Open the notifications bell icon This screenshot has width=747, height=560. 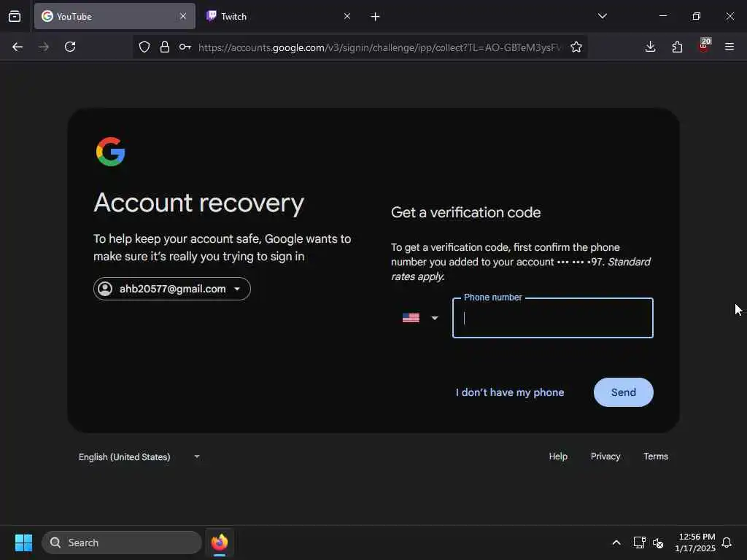pos(727,542)
